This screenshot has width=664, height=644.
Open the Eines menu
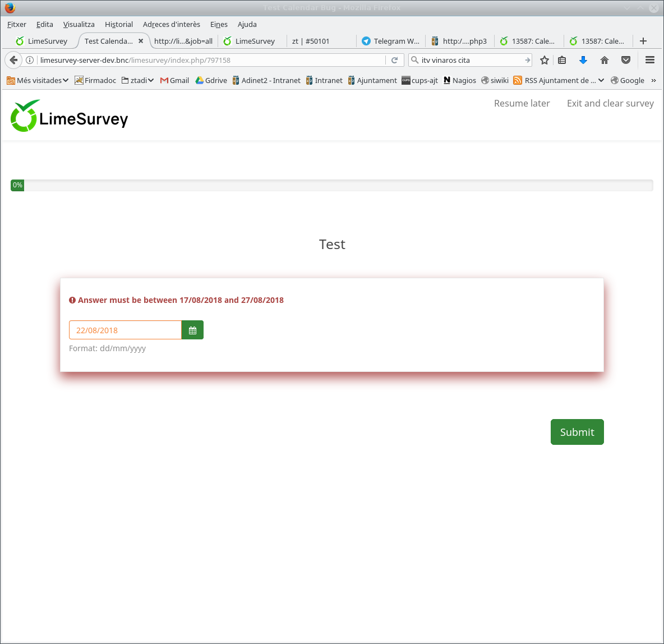point(219,25)
